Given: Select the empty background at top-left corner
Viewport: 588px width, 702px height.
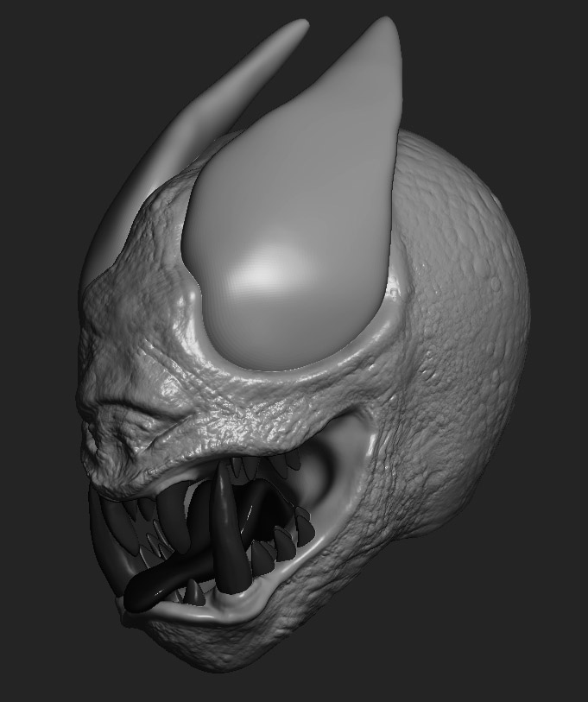Looking at the screenshot, I should pos(35,35).
